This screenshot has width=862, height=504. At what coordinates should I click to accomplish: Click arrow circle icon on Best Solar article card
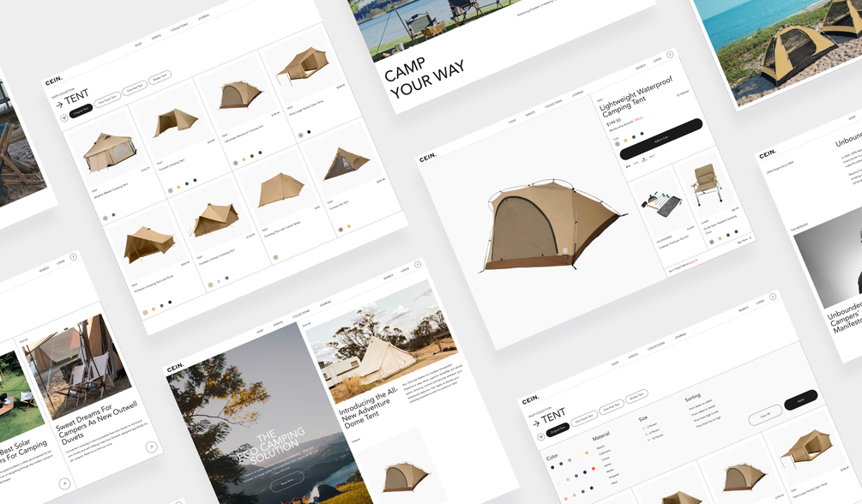tap(64, 483)
